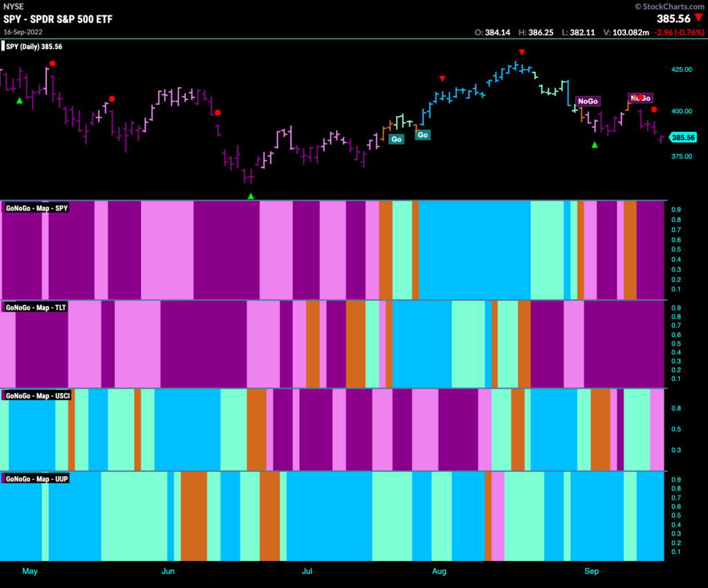708x588 pixels.
Task: Click the low value L: 382.11
Action: click(x=579, y=32)
